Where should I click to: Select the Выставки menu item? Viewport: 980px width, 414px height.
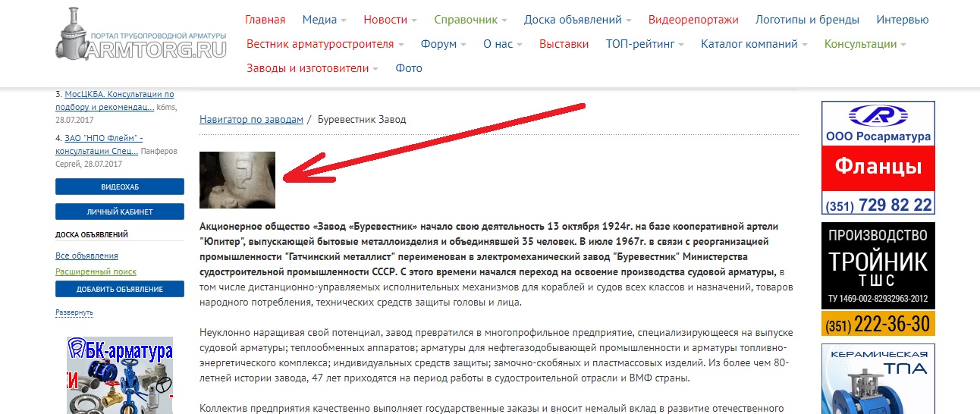tap(564, 44)
